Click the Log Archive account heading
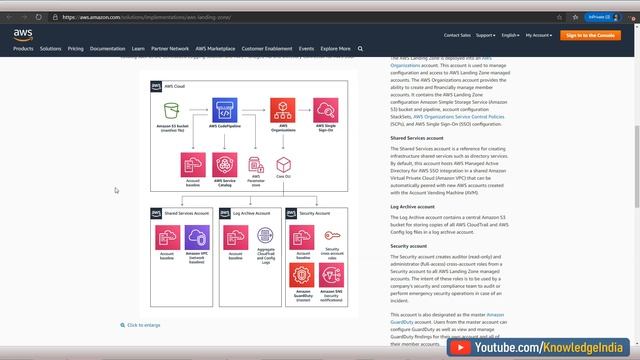Screen dimensions: 640x360 pos(412,207)
